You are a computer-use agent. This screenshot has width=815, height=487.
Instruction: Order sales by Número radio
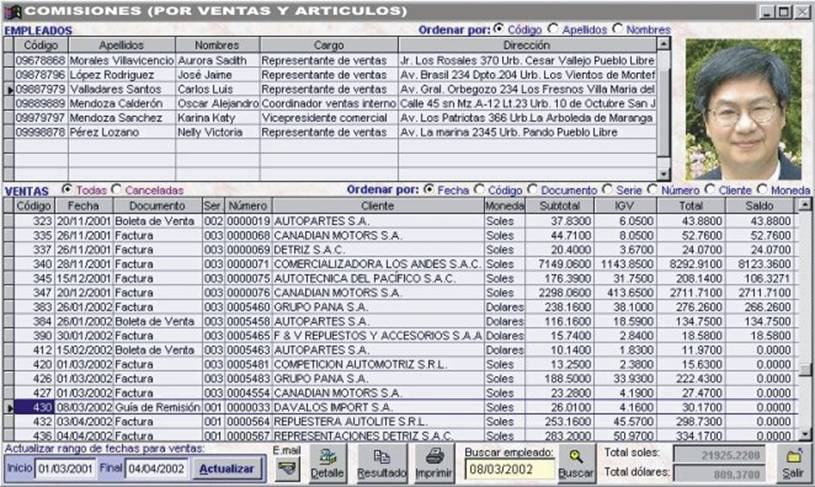pos(652,190)
